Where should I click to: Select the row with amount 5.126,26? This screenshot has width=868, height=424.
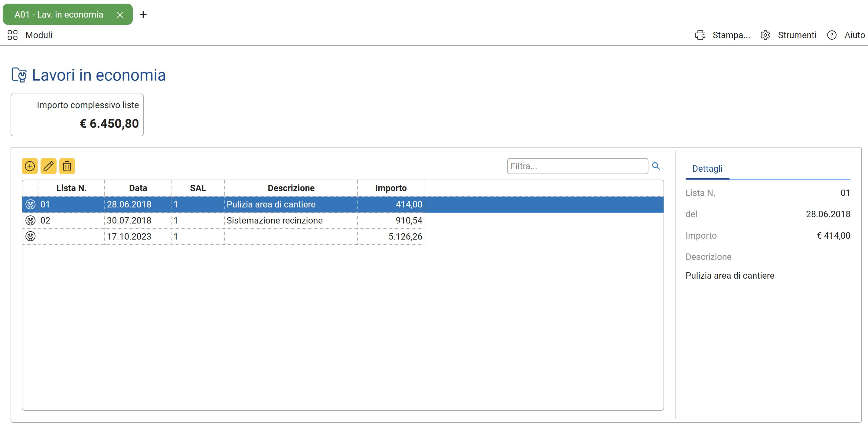click(405, 237)
